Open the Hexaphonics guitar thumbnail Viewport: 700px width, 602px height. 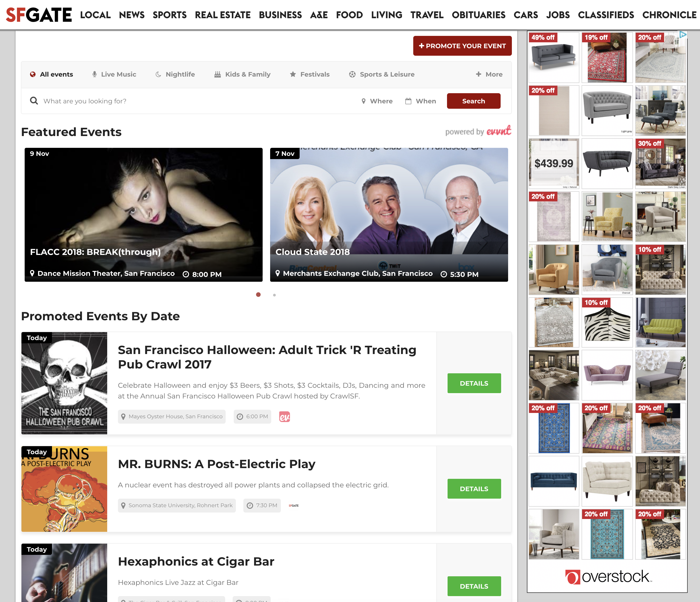pyautogui.click(x=64, y=573)
